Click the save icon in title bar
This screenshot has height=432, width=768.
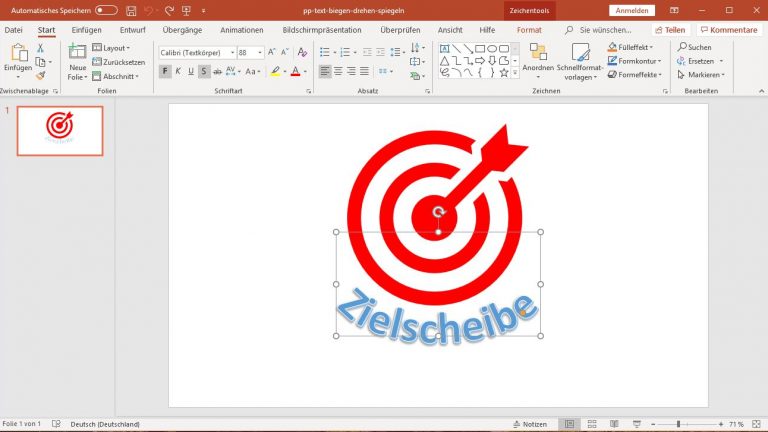(131, 10)
